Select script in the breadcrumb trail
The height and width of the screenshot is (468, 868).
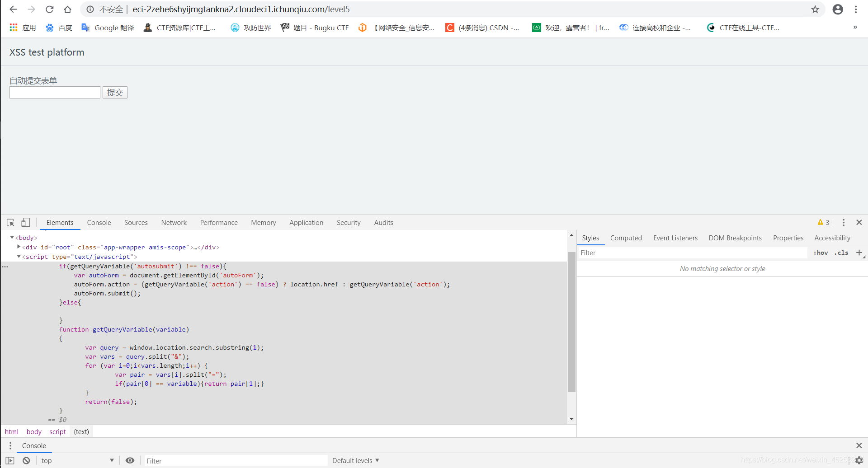point(57,432)
